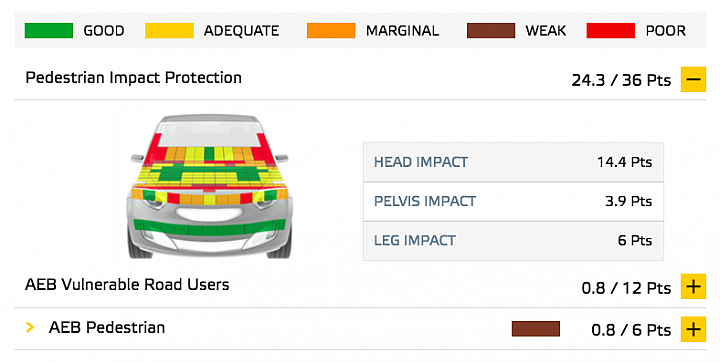Click the red POOR legend swatch
The image size is (720, 363).
tap(611, 30)
